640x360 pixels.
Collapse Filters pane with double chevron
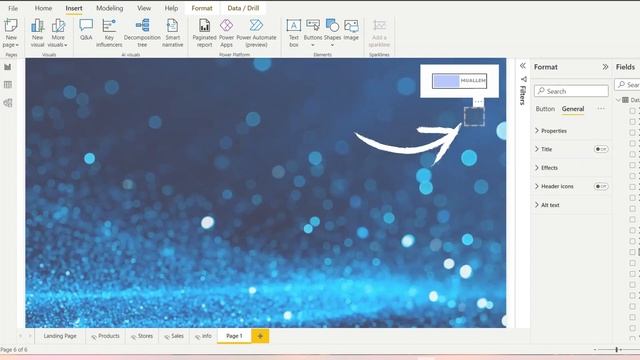[x=523, y=66]
